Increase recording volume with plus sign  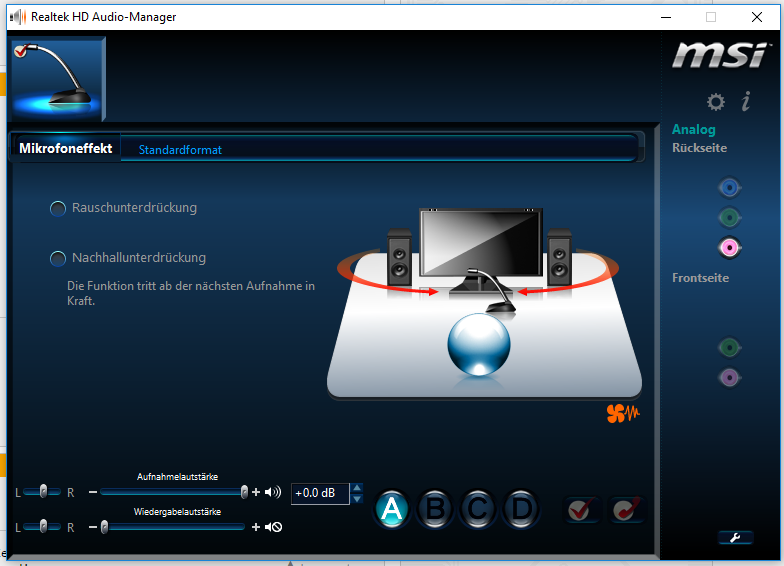[256, 492]
